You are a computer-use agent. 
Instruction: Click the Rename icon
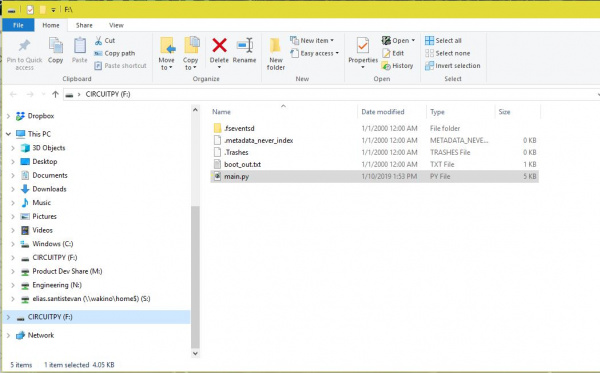point(245,46)
